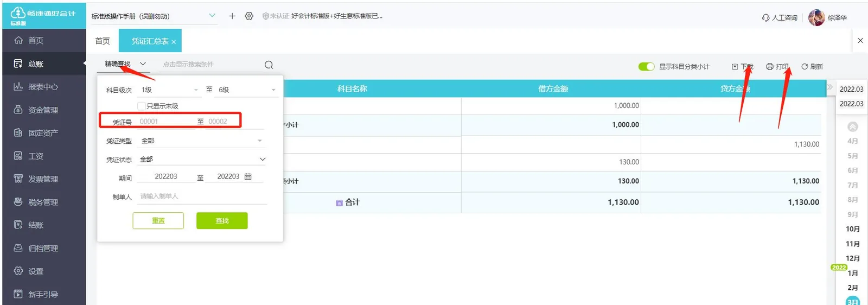Click the ending period 202203 field
The image size is (868, 305).
[x=228, y=176]
